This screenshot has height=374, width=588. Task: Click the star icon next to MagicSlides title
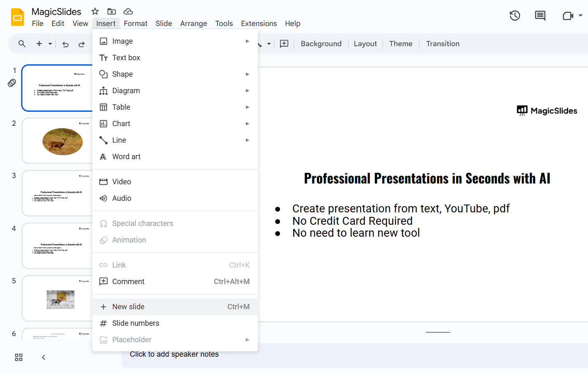(95, 12)
